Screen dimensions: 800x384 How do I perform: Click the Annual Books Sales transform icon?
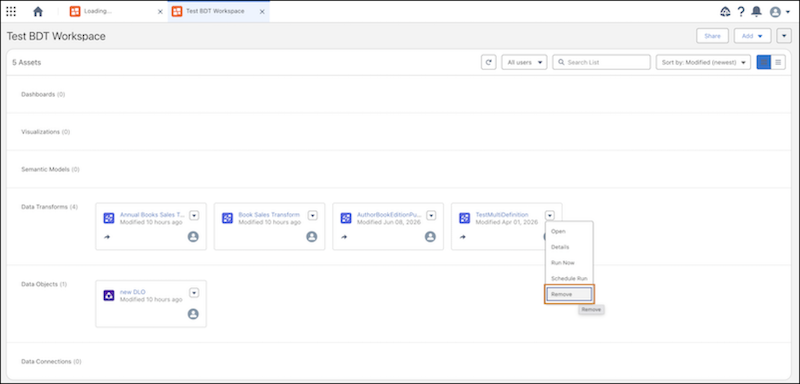click(109, 218)
